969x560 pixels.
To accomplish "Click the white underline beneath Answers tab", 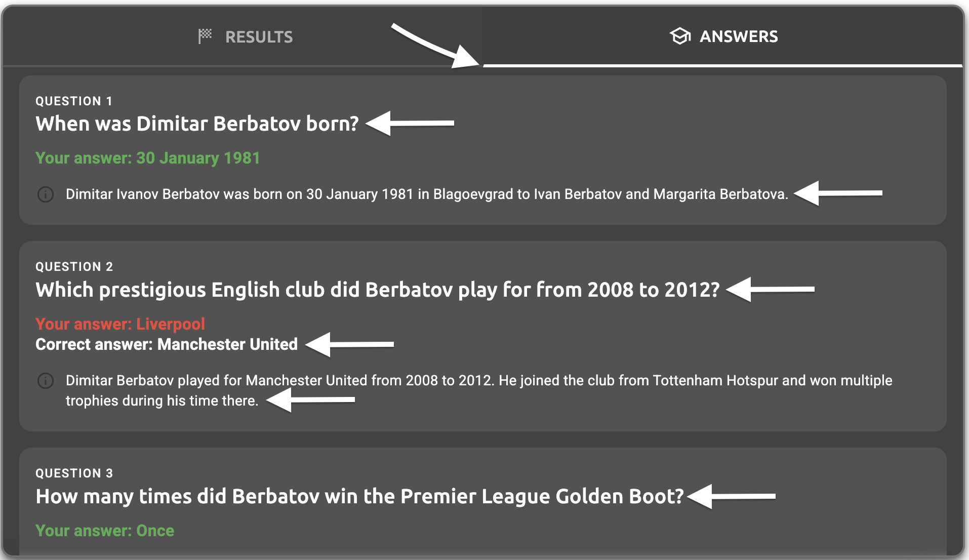I will [x=722, y=65].
